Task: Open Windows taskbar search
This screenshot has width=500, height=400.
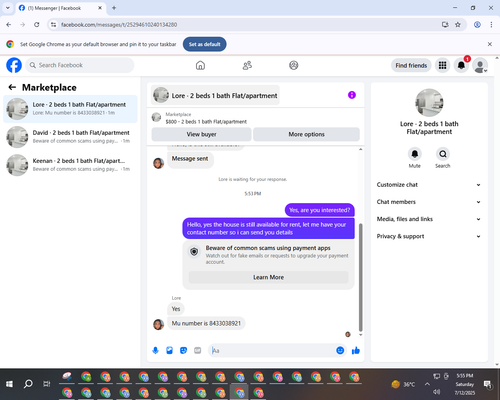Action: click(28, 384)
